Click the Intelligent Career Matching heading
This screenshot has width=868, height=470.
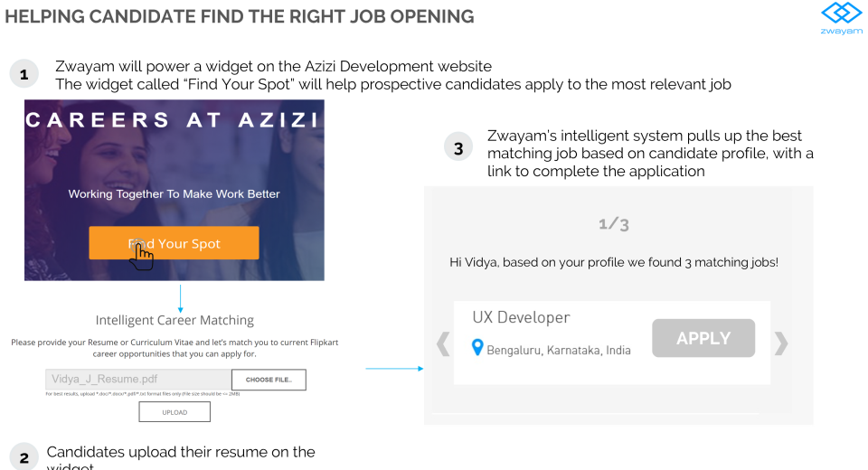[175, 320]
